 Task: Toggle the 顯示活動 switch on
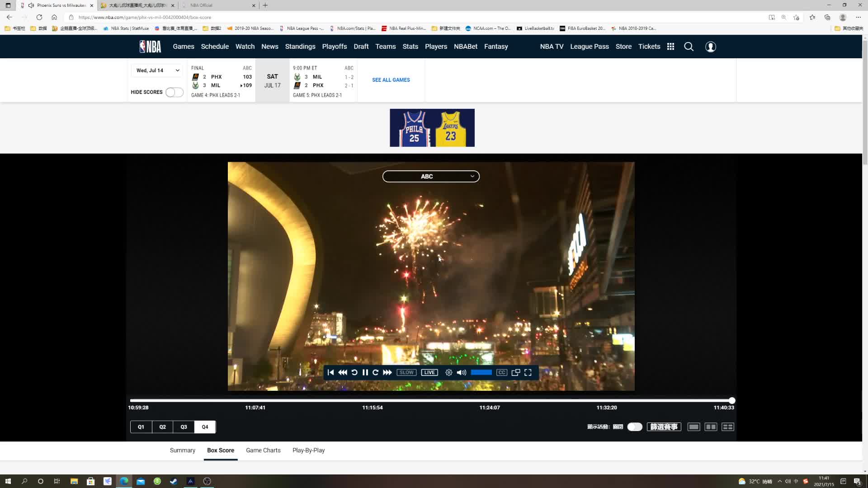(x=634, y=427)
